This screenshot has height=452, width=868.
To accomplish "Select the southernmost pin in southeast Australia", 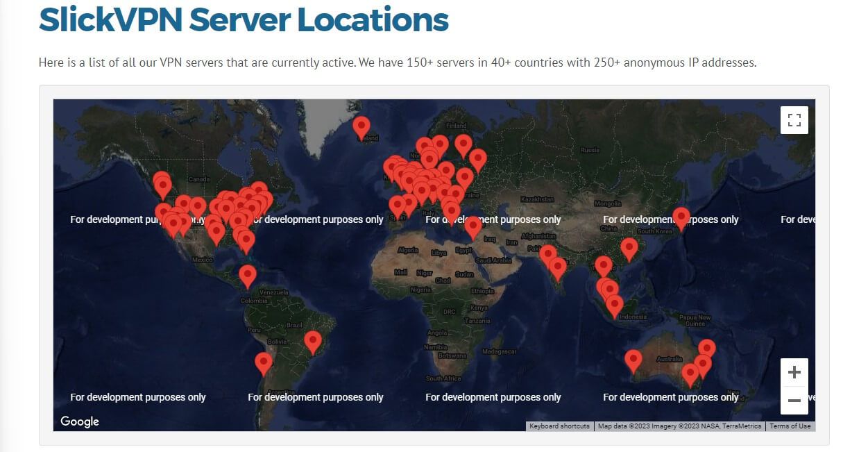I will point(690,376).
